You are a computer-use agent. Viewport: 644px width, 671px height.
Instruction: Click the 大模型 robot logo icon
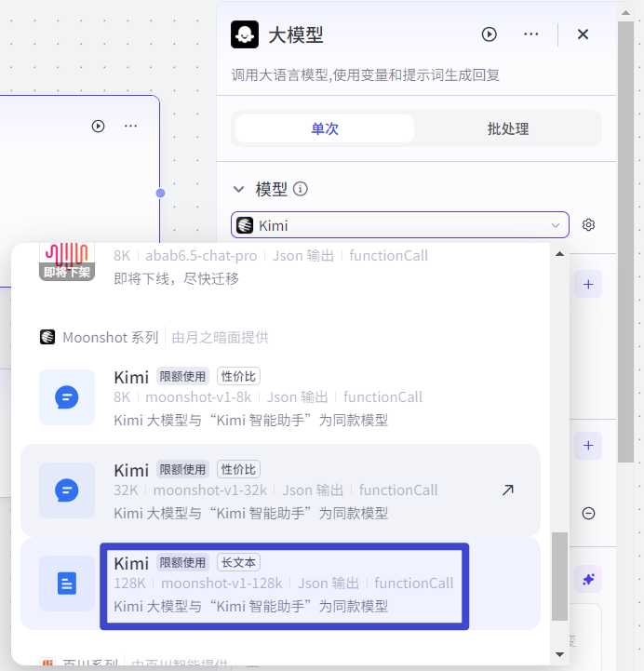tap(245, 34)
